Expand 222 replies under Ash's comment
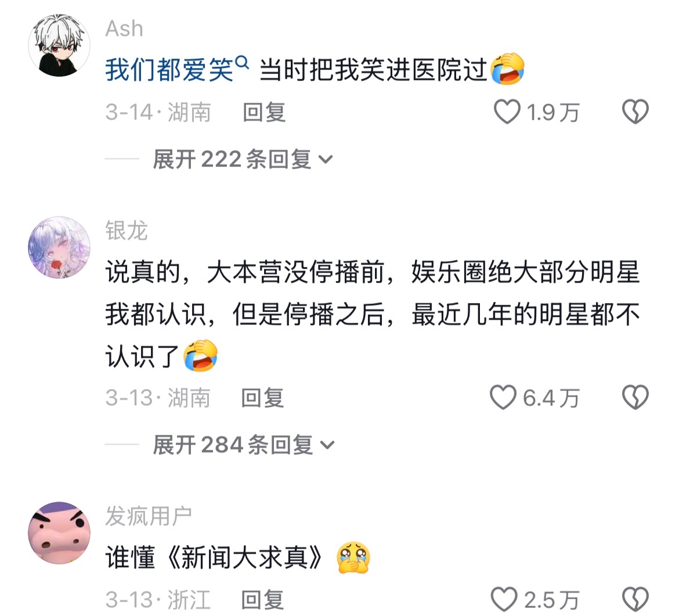 click(x=243, y=159)
